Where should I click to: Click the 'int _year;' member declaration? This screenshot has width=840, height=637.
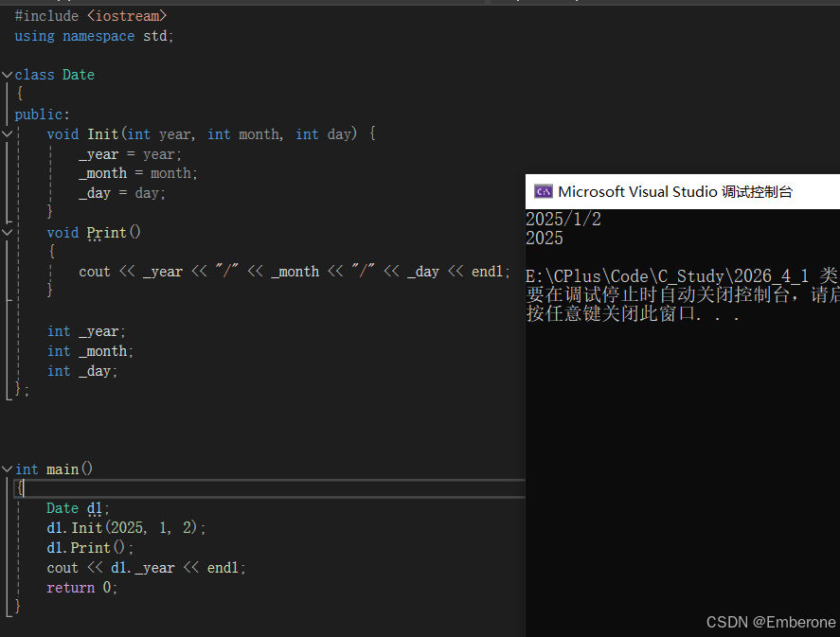[x=86, y=331]
